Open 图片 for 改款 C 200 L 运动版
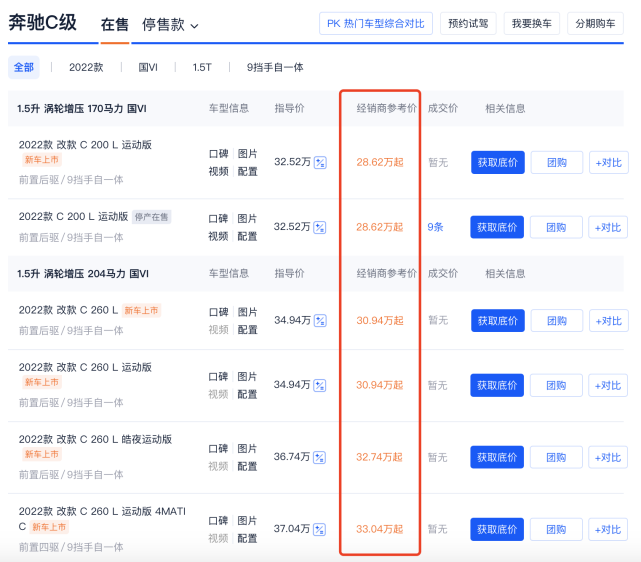 pos(248,154)
